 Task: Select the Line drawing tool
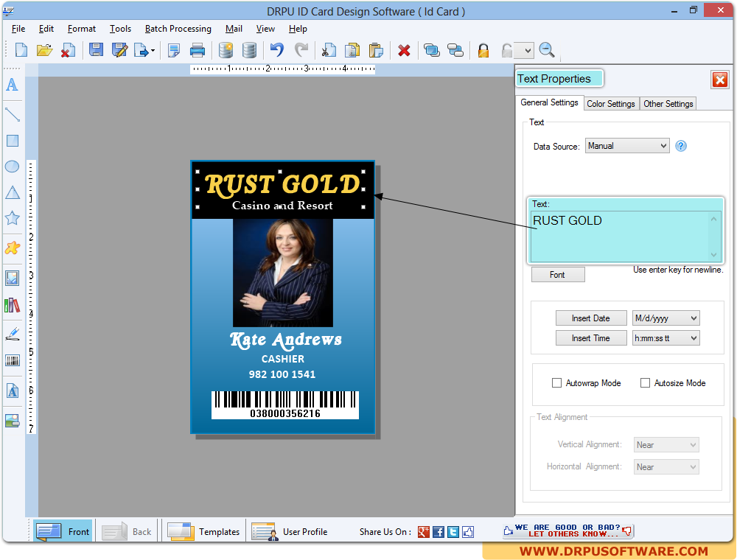(x=13, y=114)
